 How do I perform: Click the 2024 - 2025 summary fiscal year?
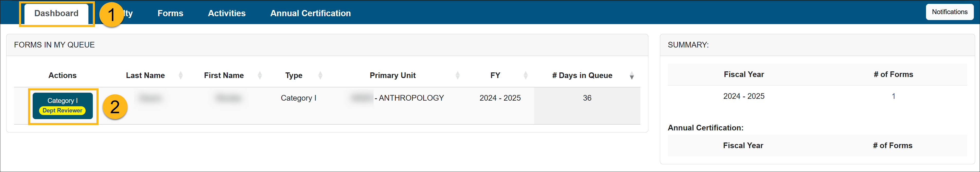[743, 96]
